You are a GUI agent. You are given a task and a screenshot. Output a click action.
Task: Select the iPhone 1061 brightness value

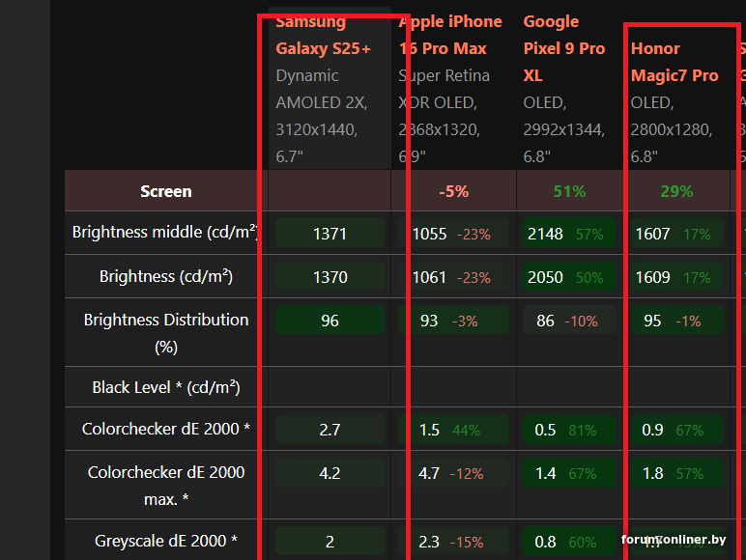pyautogui.click(x=429, y=277)
